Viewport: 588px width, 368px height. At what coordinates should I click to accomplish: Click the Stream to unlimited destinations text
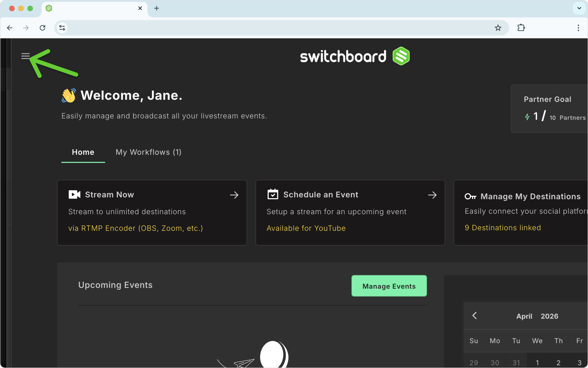point(127,212)
